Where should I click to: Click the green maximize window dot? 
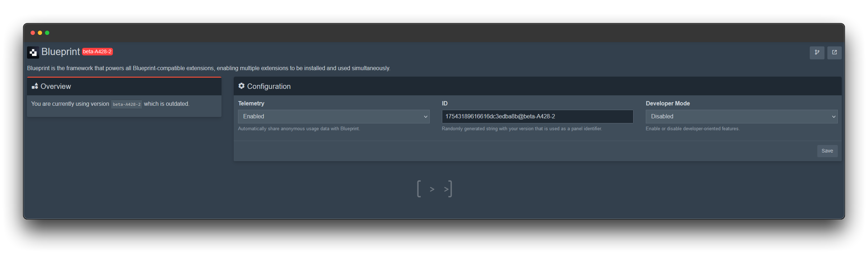click(x=47, y=33)
